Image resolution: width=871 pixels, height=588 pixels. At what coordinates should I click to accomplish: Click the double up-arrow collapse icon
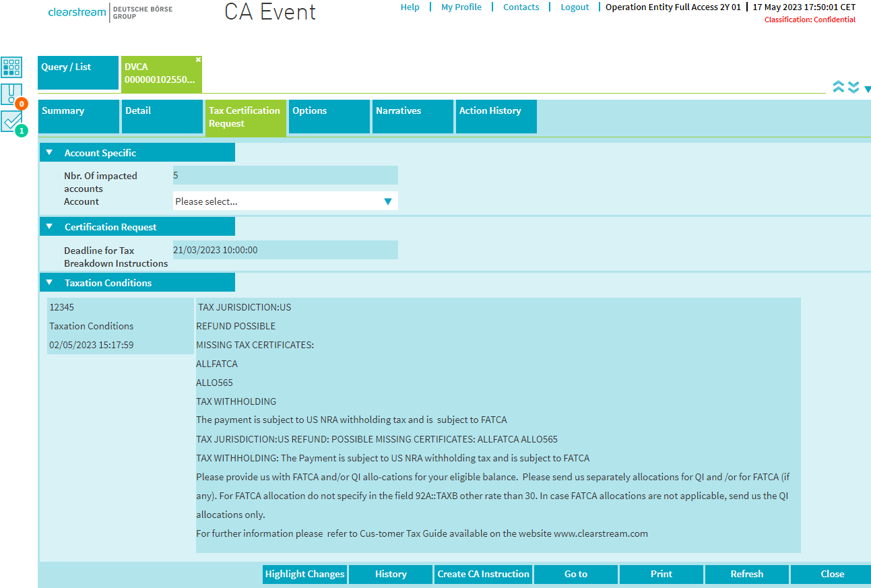839,88
